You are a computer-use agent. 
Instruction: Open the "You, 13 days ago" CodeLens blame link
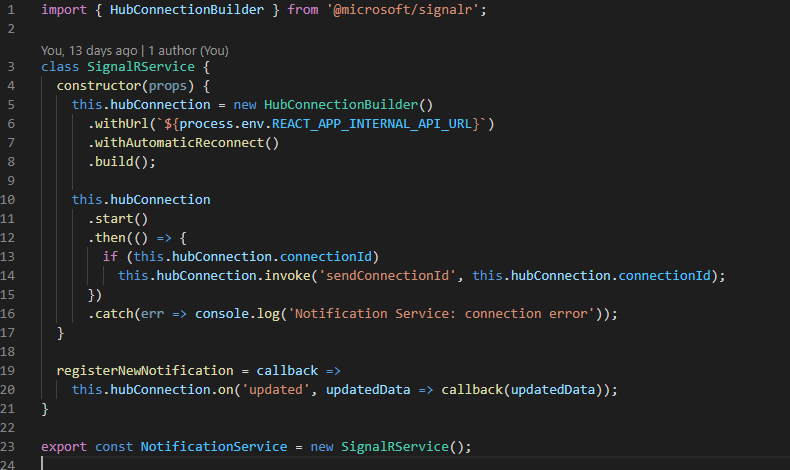click(89, 51)
